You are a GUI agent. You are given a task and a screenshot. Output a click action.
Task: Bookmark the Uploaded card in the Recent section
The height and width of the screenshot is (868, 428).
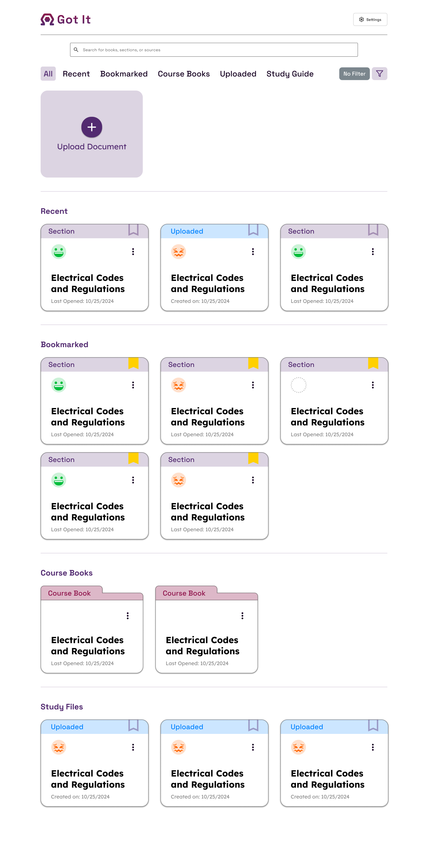[x=253, y=230]
